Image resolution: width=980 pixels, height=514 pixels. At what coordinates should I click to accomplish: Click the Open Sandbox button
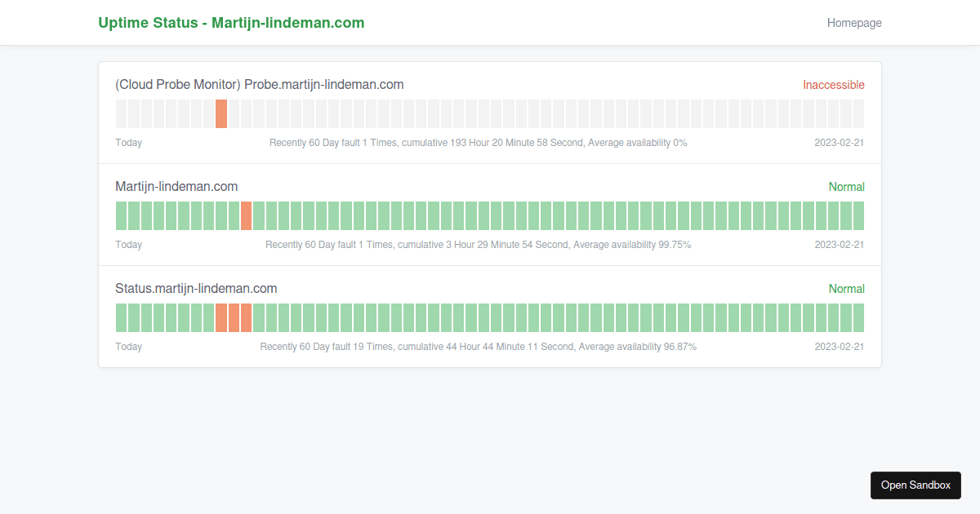click(915, 485)
